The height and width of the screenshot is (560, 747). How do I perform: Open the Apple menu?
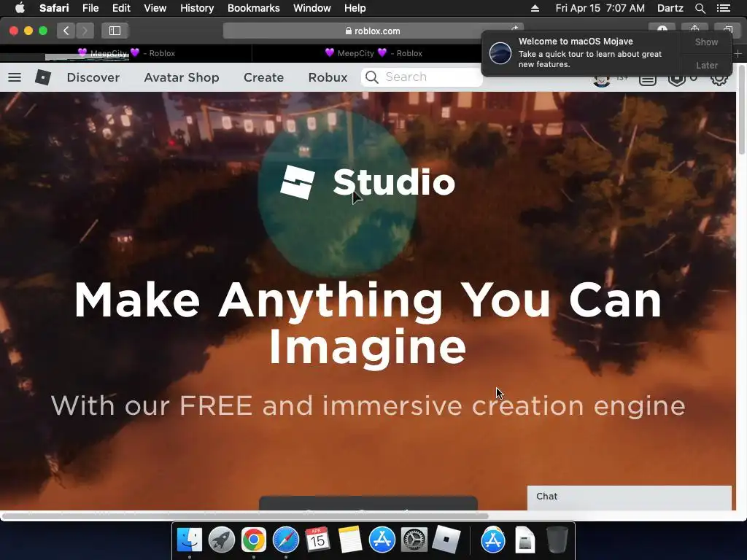pos(20,8)
